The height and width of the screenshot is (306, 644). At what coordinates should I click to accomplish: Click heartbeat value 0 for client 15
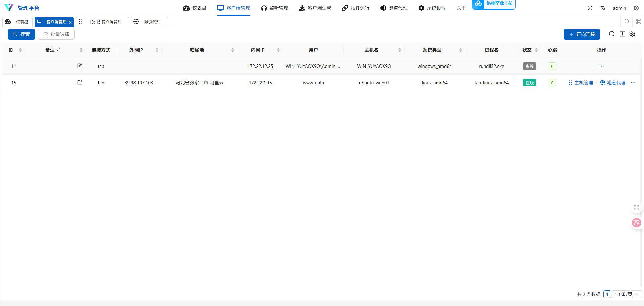click(x=552, y=83)
